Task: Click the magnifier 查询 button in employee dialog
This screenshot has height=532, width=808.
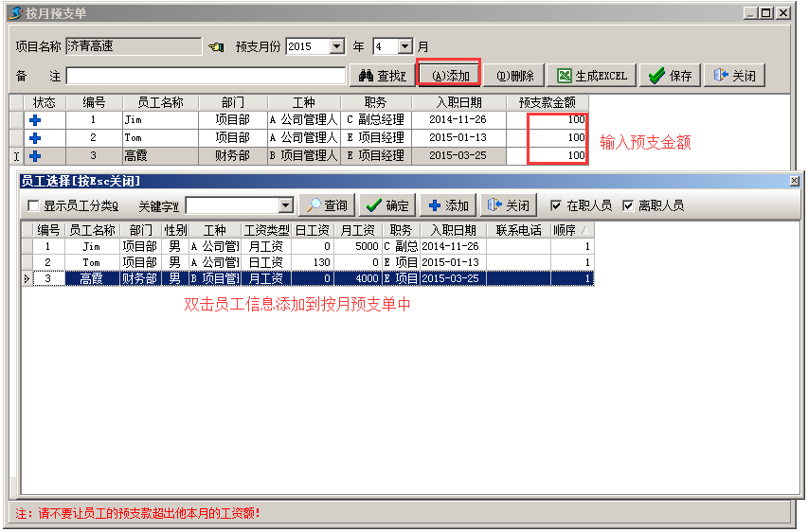Action: coord(326,205)
